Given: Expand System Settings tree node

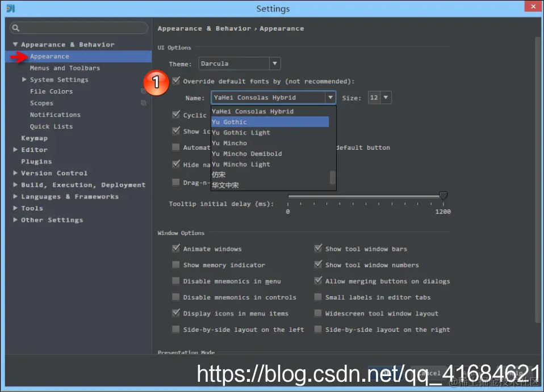Looking at the screenshot, I should point(24,79).
